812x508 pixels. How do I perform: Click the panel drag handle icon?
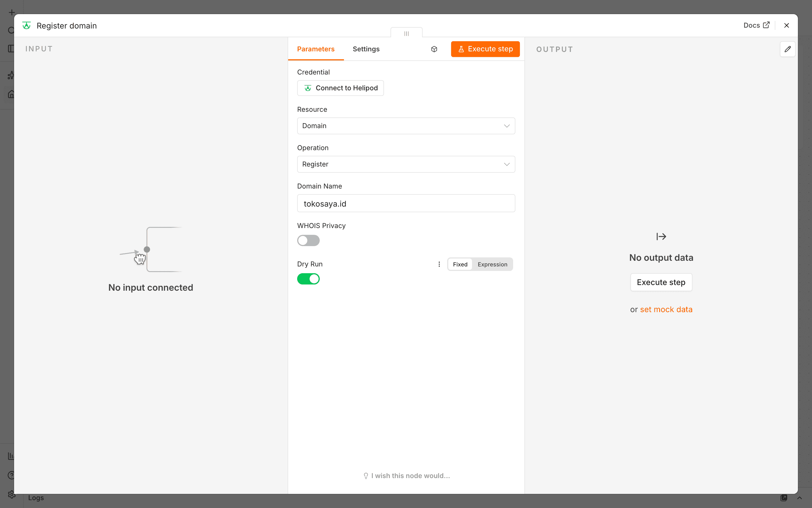pyautogui.click(x=406, y=33)
